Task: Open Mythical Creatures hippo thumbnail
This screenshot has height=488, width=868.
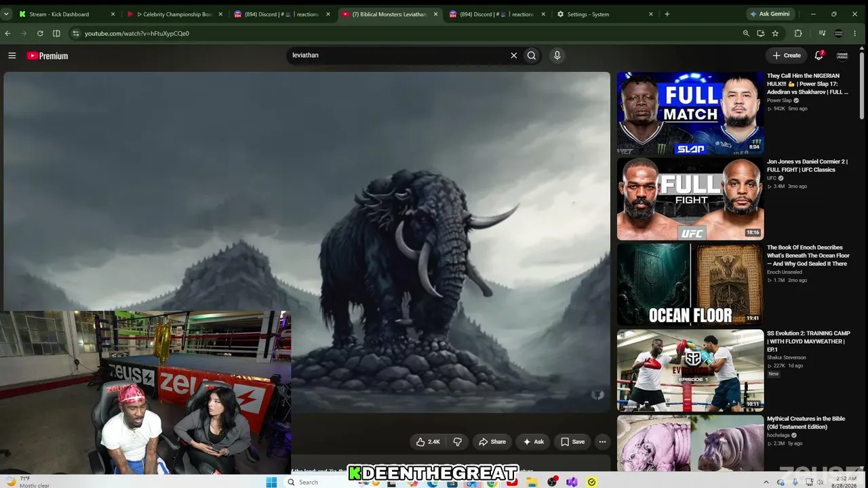Action: coord(690,445)
